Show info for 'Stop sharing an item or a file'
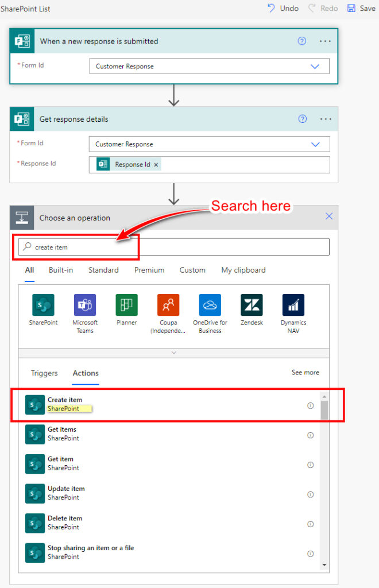The width and height of the screenshot is (379, 588). point(311,554)
